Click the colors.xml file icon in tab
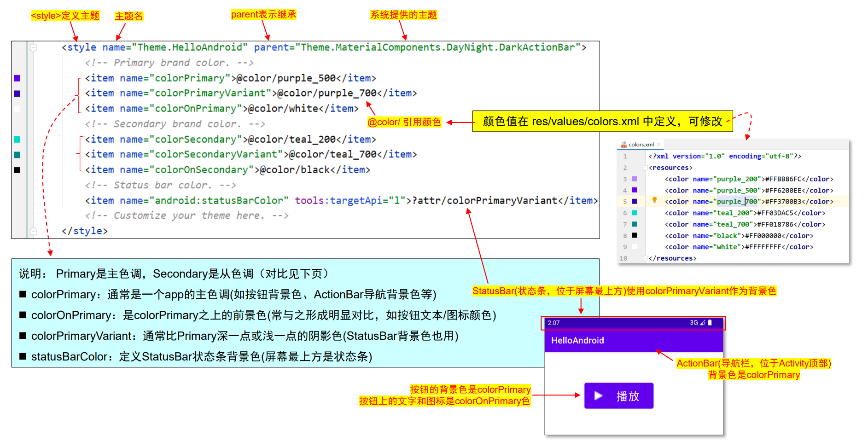 coord(624,145)
